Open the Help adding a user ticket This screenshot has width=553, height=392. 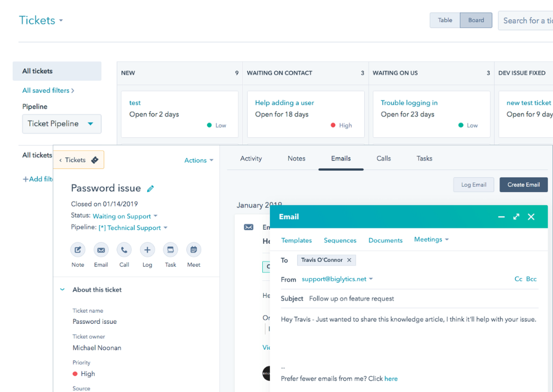[284, 103]
